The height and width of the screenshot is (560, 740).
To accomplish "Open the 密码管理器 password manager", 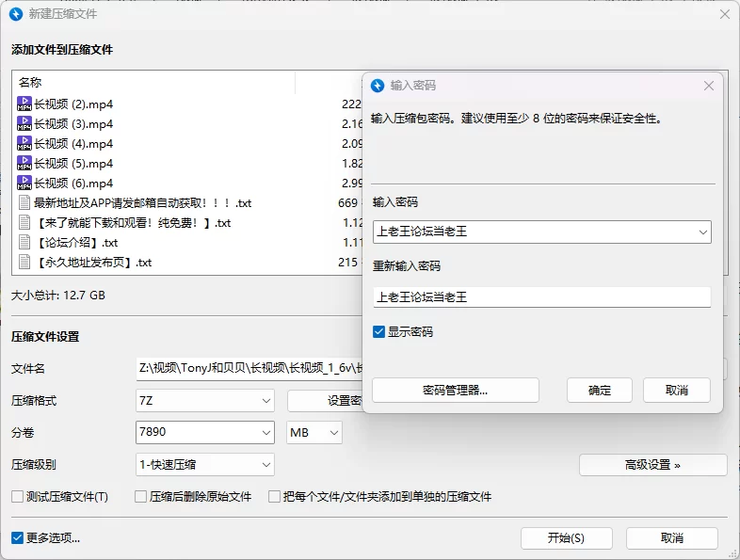I will (456, 391).
